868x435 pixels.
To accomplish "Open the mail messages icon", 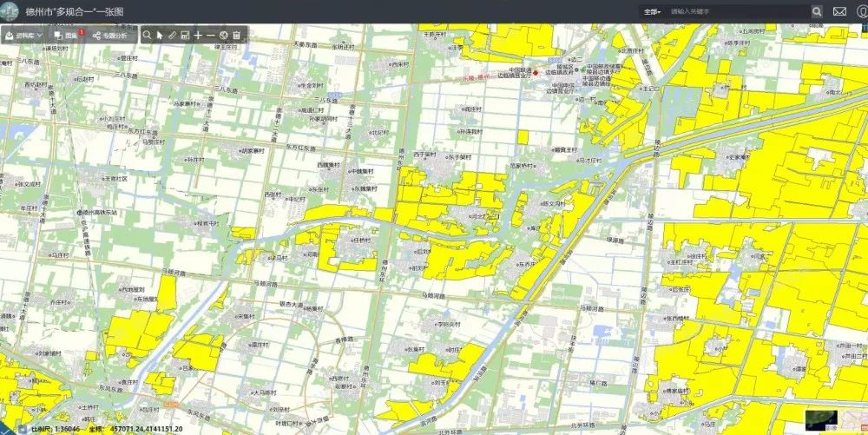I will click(x=839, y=11).
